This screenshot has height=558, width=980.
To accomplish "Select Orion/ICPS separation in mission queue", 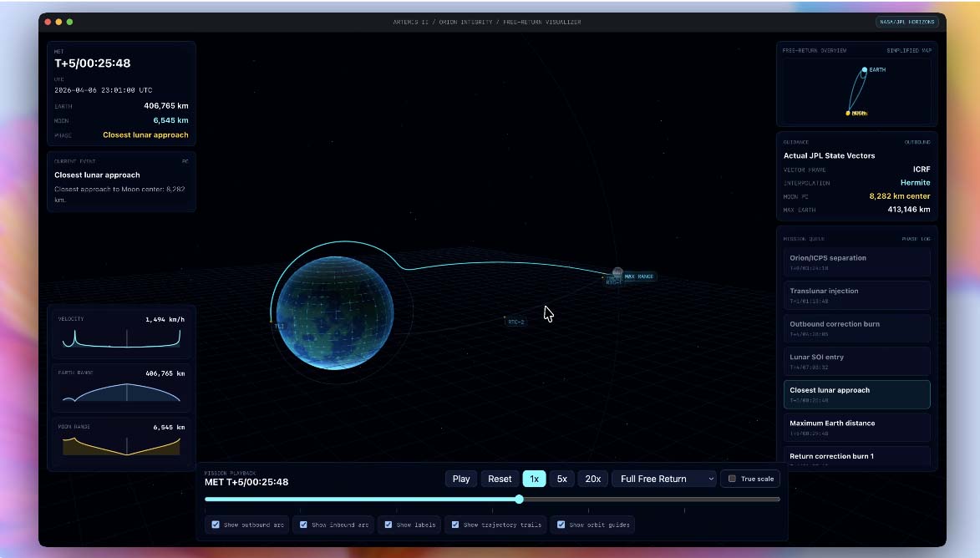I will coord(857,262).
